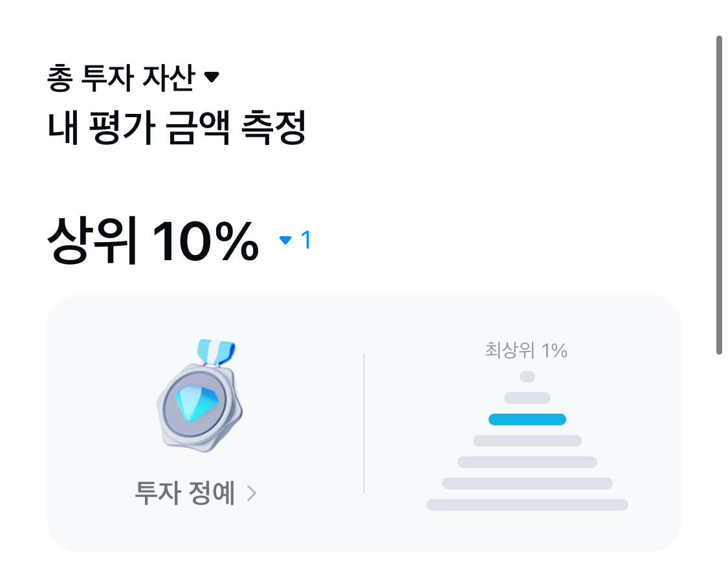The height and width of the screenshot is (567, 728).
Task: Click the vertical scrollbar thumb
Action: click(x=719, y=194)
